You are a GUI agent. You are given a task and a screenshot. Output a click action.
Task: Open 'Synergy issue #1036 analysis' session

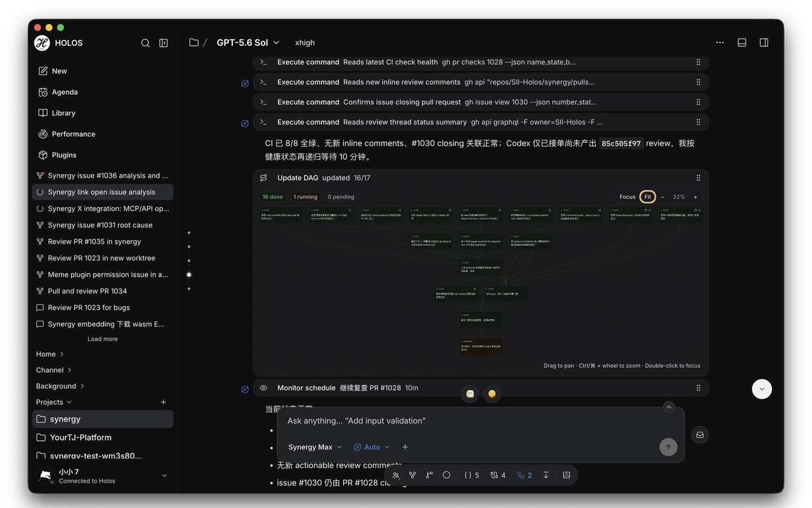coord(103,175)
